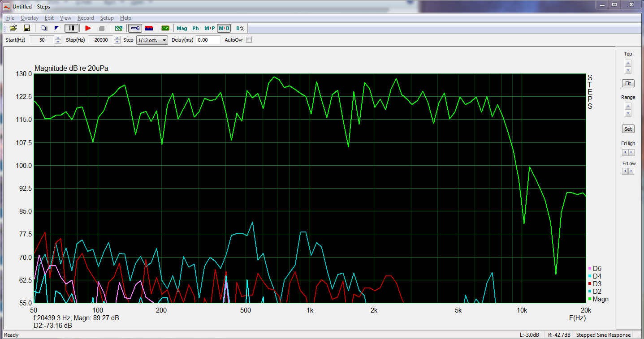Open the View menu
644x339 pixels.
pos(65,18)
